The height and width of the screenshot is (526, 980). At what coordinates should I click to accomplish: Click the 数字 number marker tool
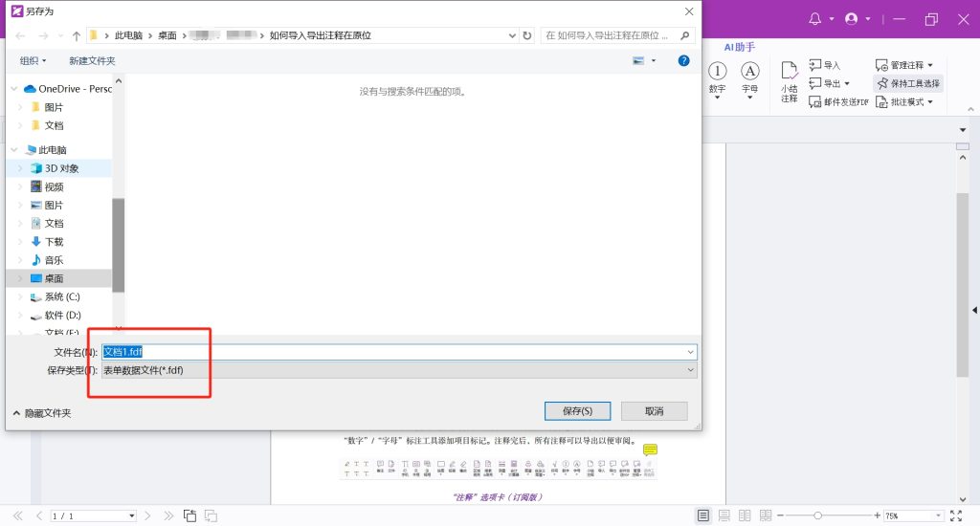click(x=718, y=80)
